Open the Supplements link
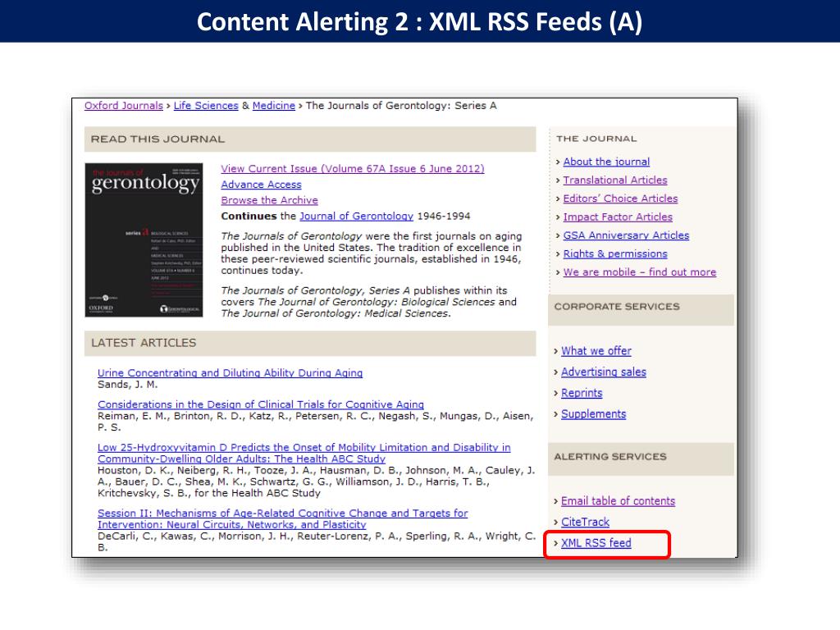The width and height of the screenshot is (840, 630). tap(594, 414)
